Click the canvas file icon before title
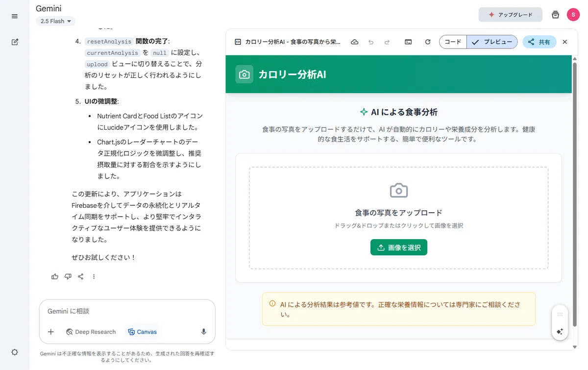588x370 pixels. click(238, 42)
